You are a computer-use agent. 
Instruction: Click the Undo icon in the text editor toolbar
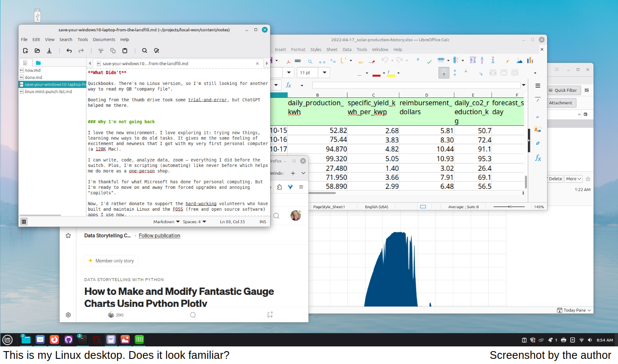(x=69, y=51)
